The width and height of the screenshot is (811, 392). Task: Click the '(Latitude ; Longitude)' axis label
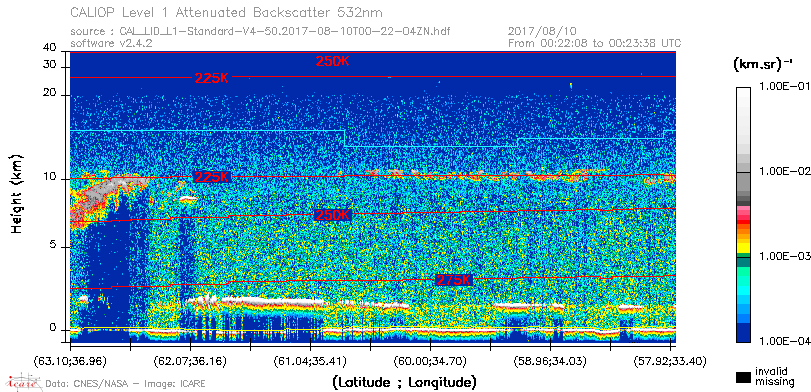tap(404, 383)
